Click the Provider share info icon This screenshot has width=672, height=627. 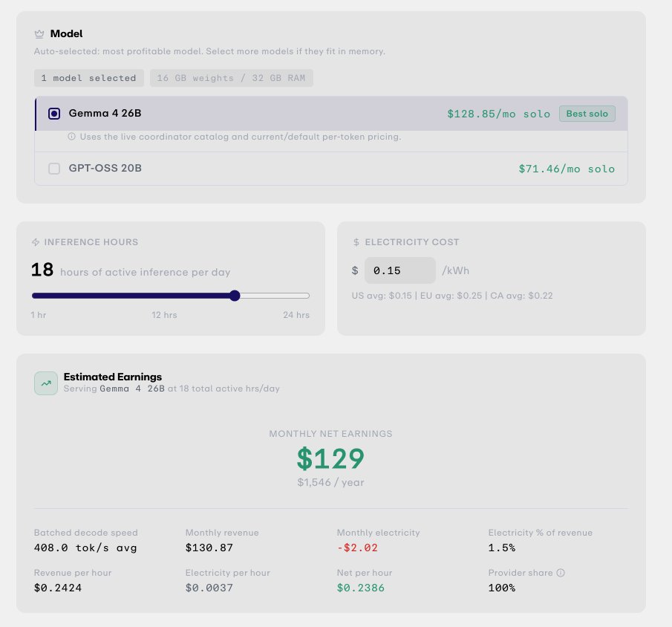point(561,573)
